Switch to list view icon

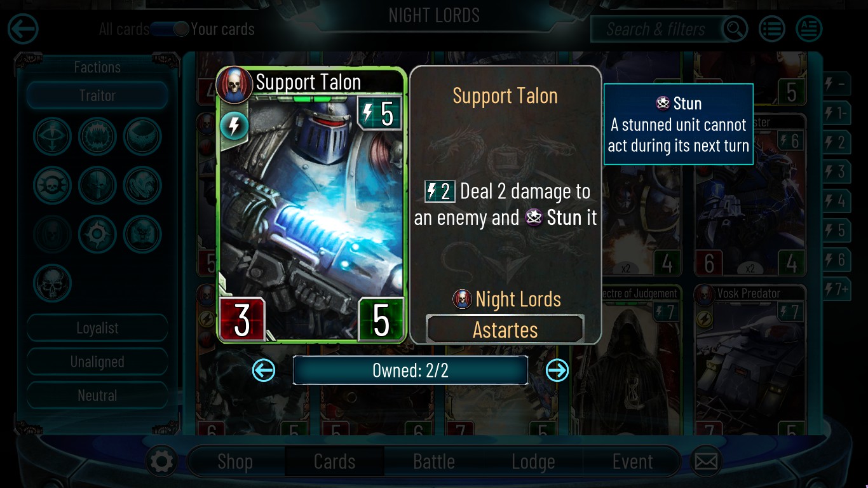(772, 29)
